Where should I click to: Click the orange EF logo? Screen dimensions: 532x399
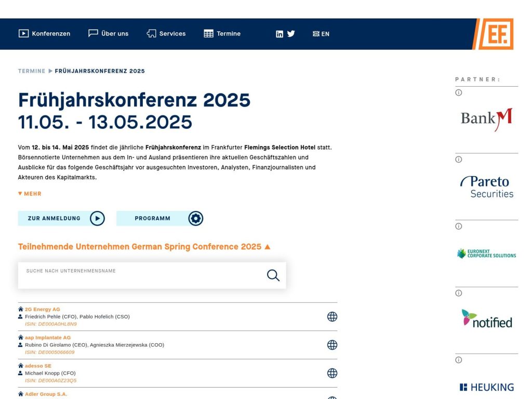coord(498,34)
